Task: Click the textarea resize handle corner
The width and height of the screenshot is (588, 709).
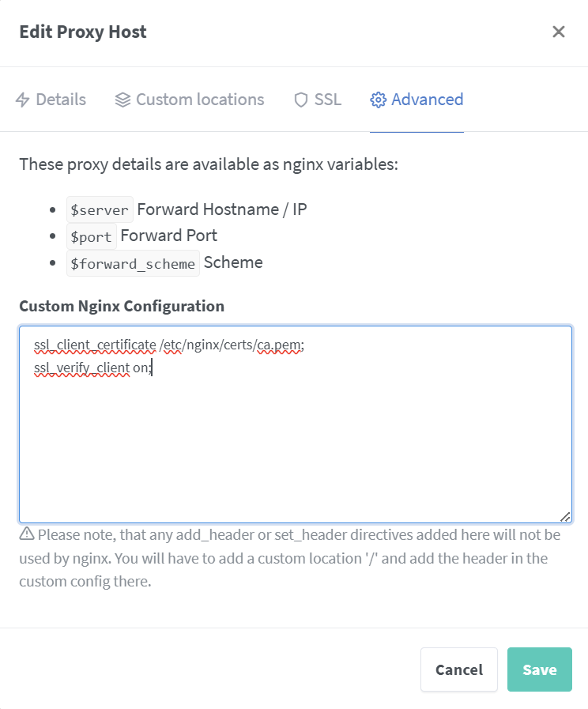Action: [x=565, y=517]
